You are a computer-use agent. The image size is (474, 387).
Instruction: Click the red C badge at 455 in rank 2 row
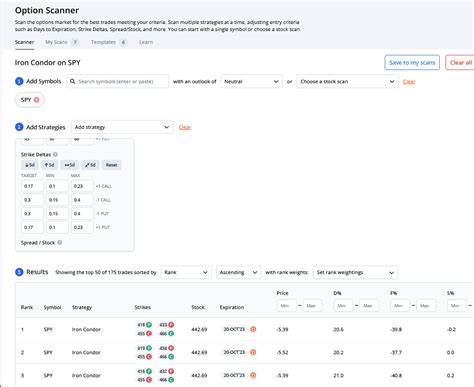[149, 357]
